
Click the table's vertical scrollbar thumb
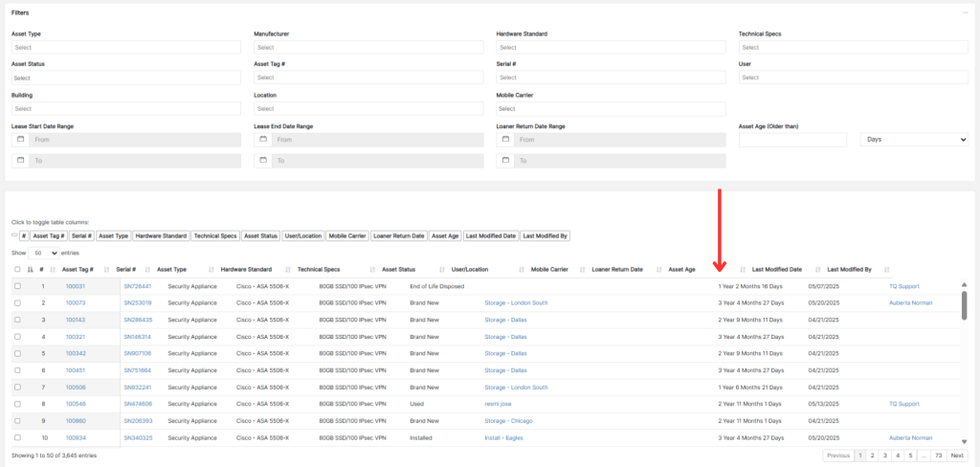[965, 305]
